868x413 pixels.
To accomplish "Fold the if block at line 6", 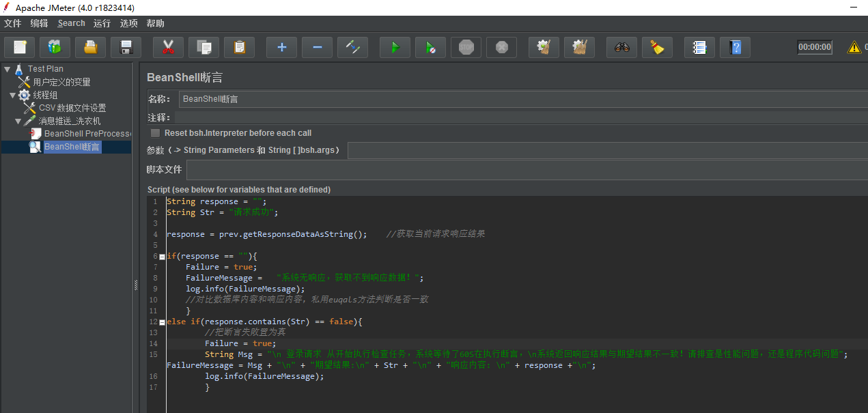I will 162,257.
